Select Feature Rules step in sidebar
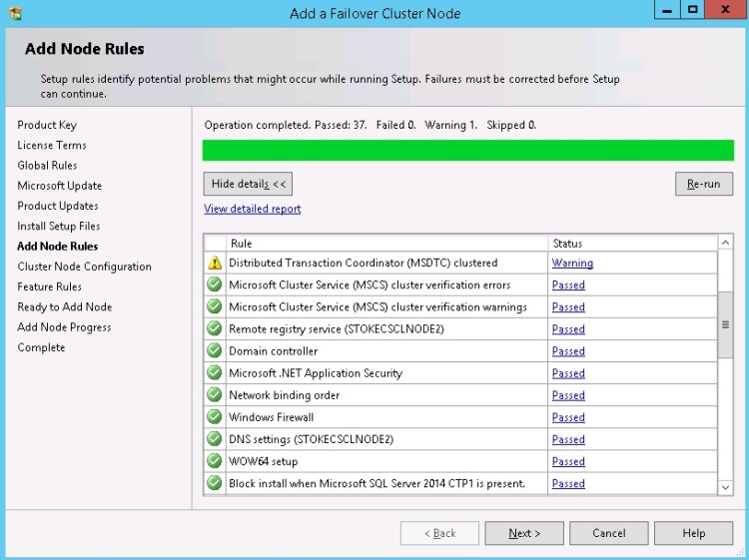The image size is (749, 560). (50, 286)
